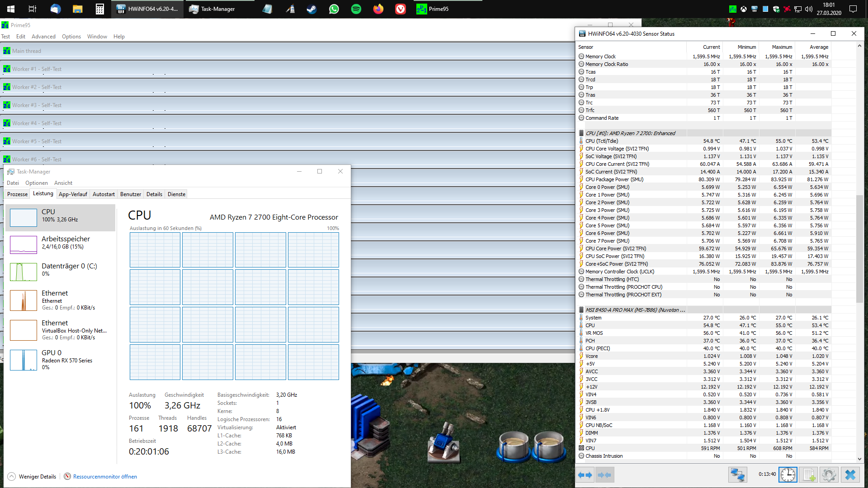
Task: Start logging with the sheet-plus icon
Action: tap(809, 475)
